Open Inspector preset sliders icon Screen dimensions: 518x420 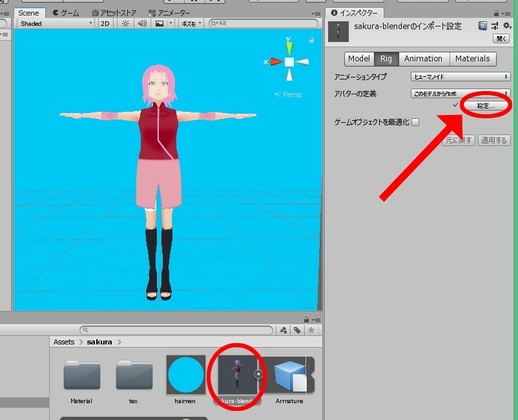pyautogui.click(x=495, y=26)
